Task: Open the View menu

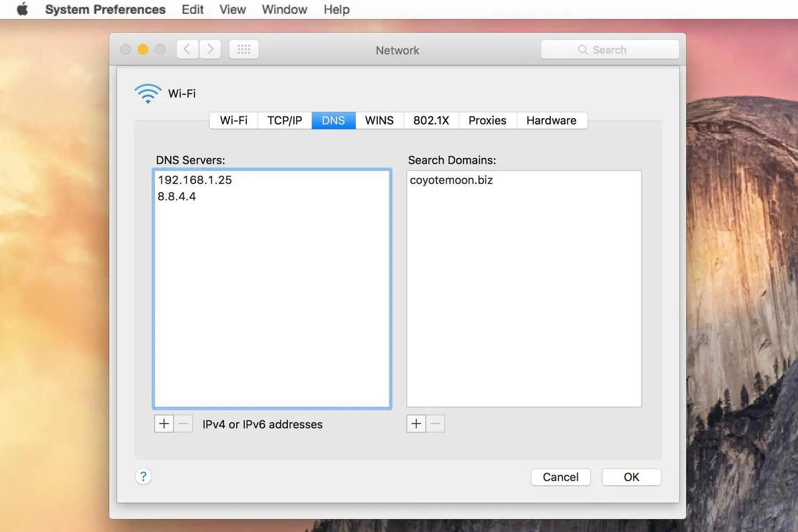Action: pyautogui.click(x=232, y=10)
